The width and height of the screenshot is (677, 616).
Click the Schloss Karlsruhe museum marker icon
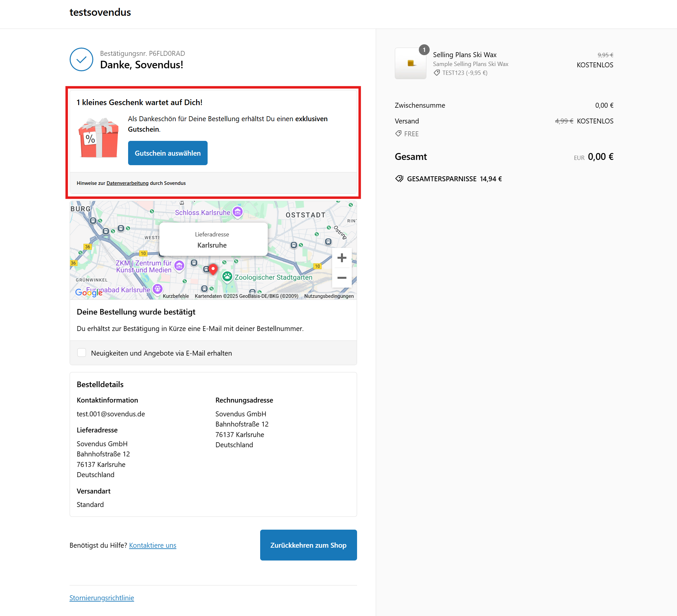coord(238,212)
